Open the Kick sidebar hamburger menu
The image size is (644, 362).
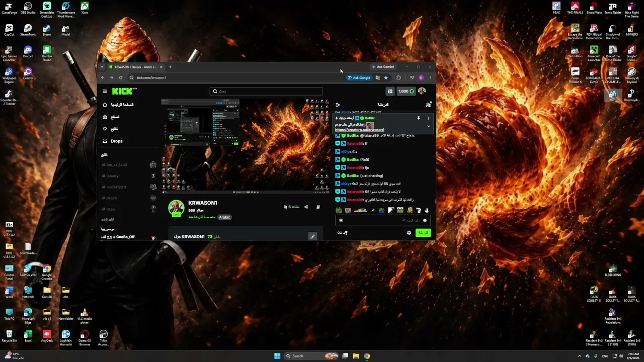coord(105,91)
